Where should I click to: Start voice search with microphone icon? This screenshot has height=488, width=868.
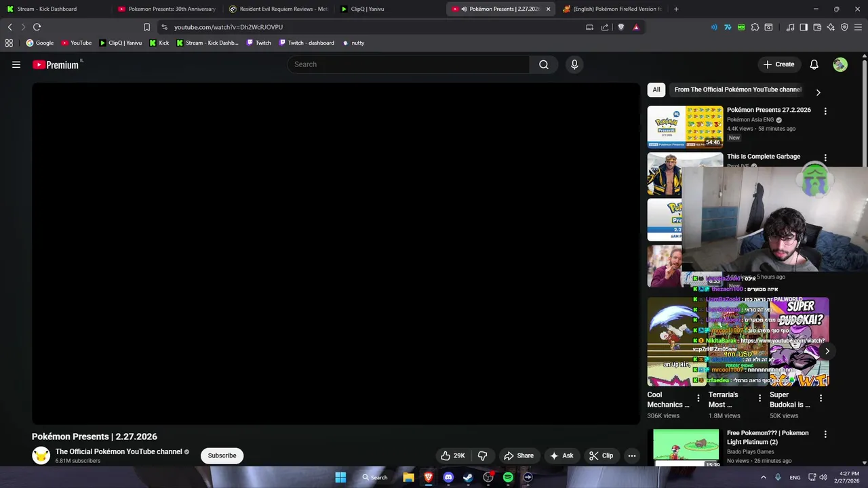(x=574, y=64)
